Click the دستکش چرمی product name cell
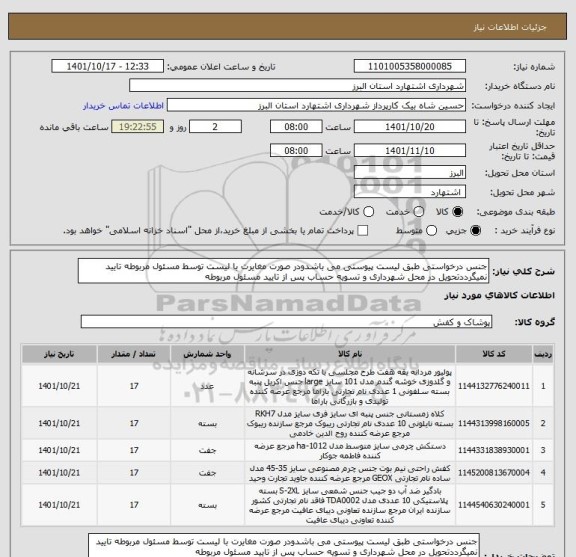 [x=350, y=450]
